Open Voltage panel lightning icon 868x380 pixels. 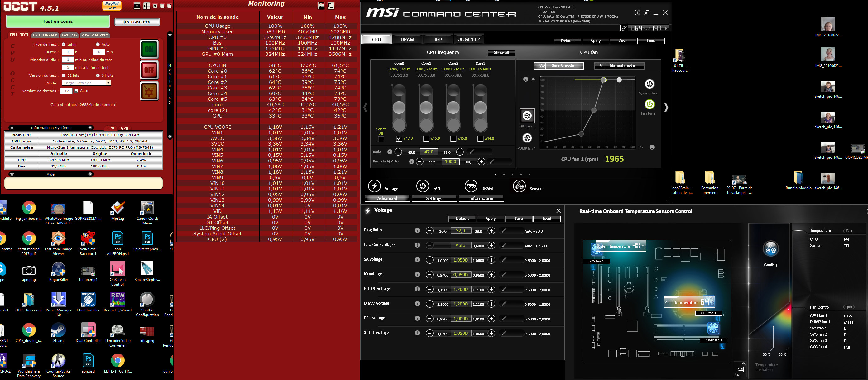(x=374, y=186)
